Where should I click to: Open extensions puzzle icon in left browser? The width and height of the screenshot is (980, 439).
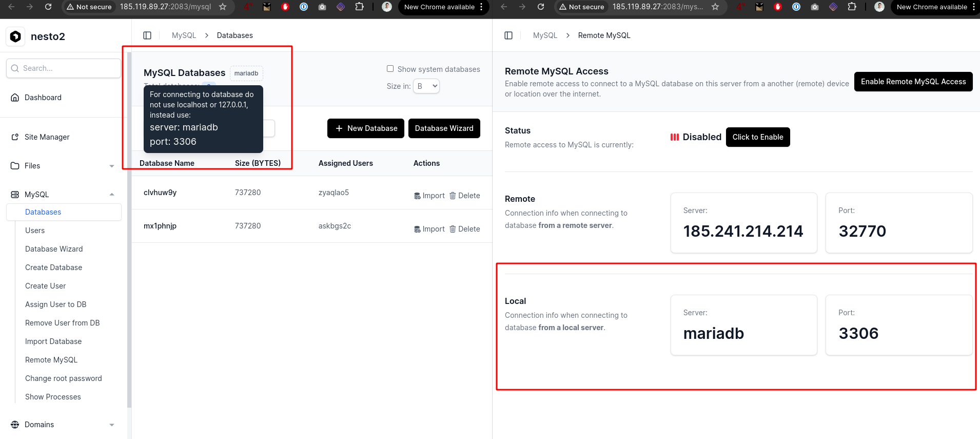pos(359,7)
